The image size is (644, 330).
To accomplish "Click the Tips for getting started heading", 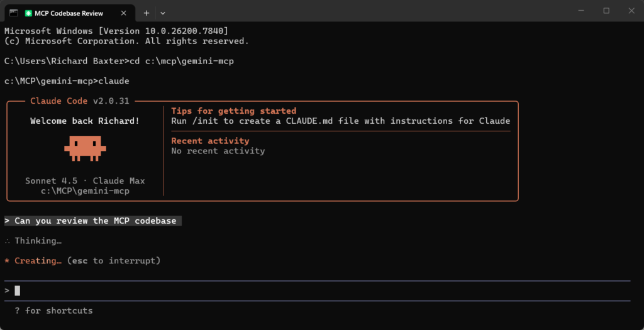I will (233, 111).
